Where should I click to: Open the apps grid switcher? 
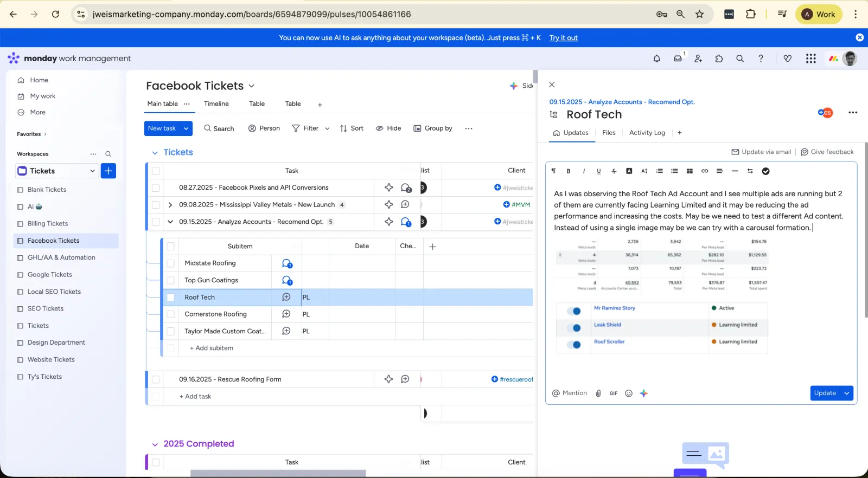coord(811,59)
